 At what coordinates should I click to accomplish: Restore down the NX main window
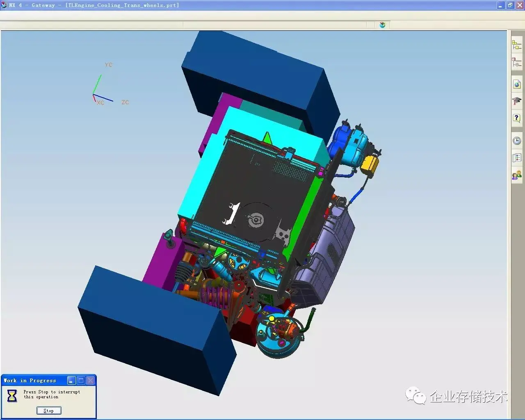(510, 5)
